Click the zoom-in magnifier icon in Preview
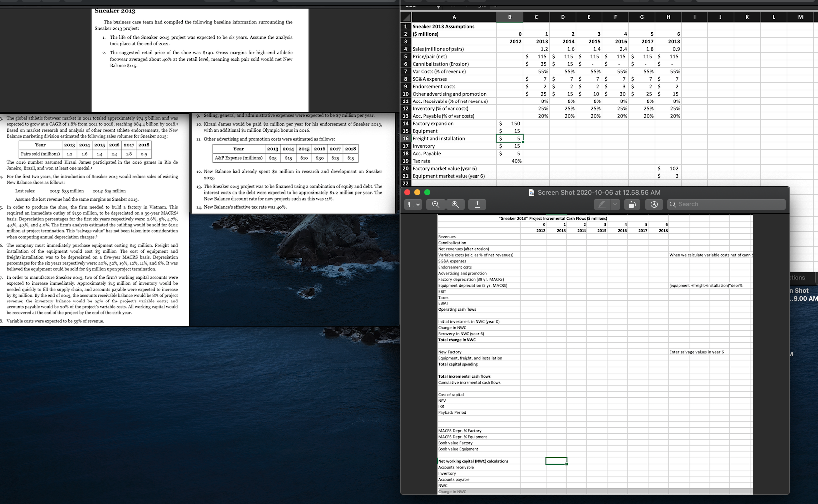 [455, 204]
